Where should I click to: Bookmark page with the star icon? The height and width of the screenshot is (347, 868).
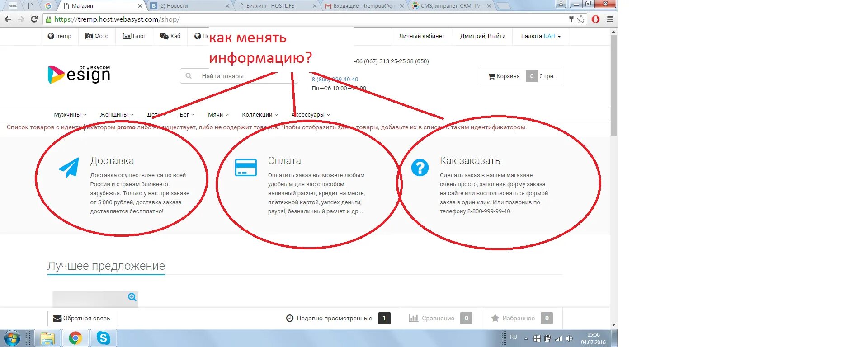coord(581,19)
